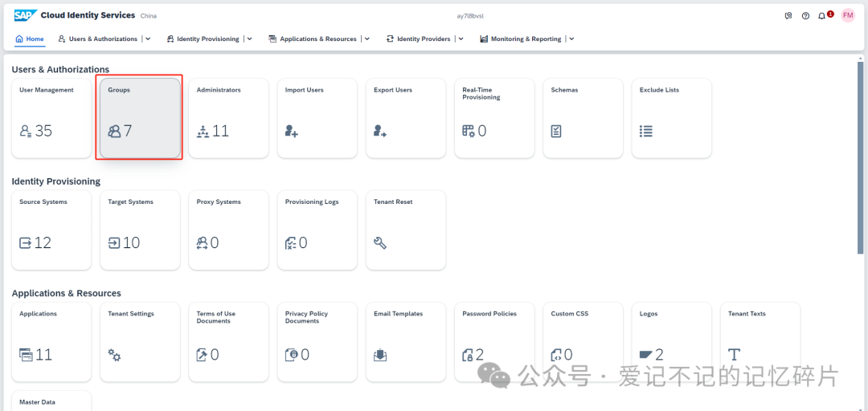Open the notifications bell icon
This screenshot has width=868, height=411.
pyautogui.click(x=821, y=16)
